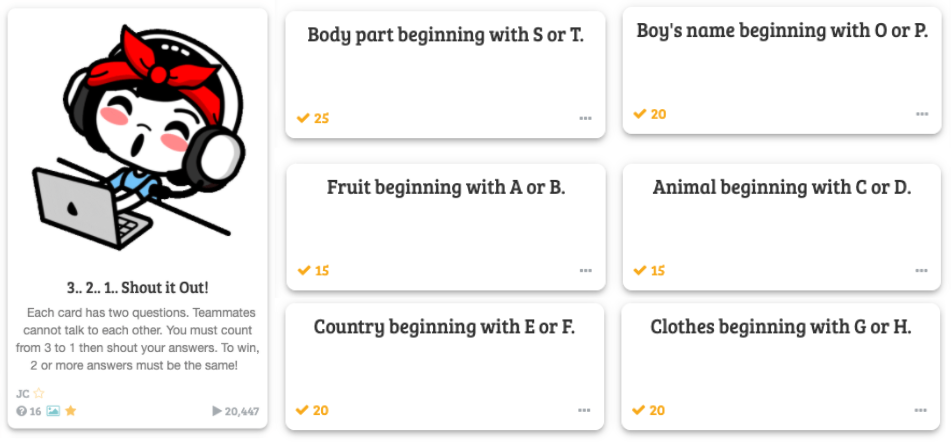Click the filled gold star icon

pos(70,411)
